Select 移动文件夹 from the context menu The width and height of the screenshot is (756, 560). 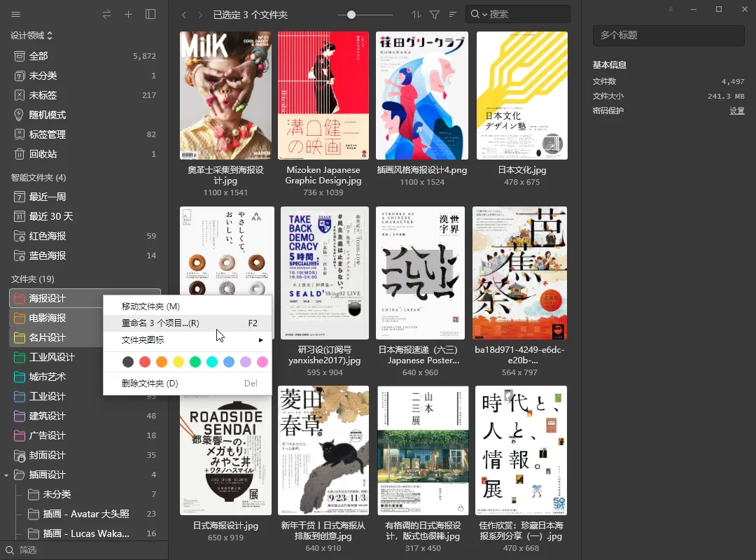point(150,307)
